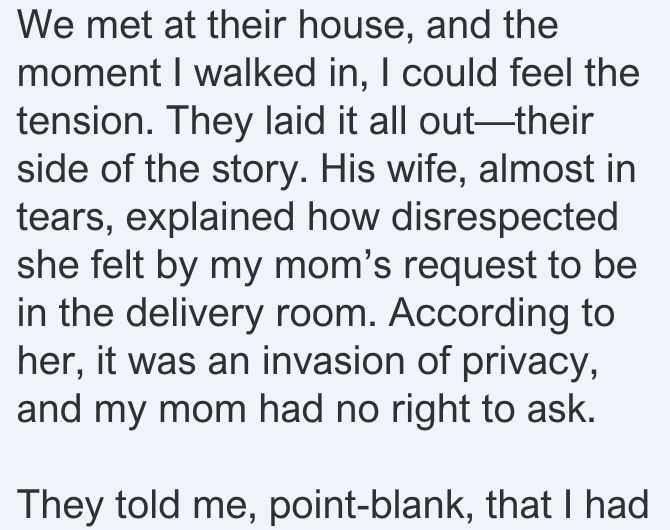Click the long word 'disrespected'

pos(505,217)
